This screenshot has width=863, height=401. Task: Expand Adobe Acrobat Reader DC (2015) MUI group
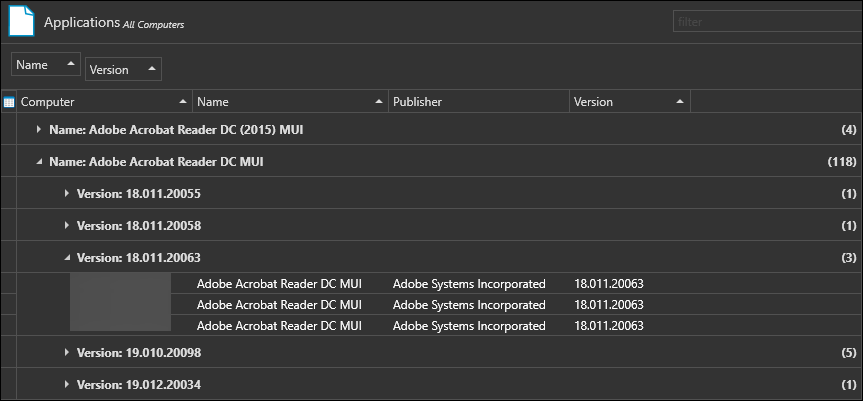[x=39, y=129]
